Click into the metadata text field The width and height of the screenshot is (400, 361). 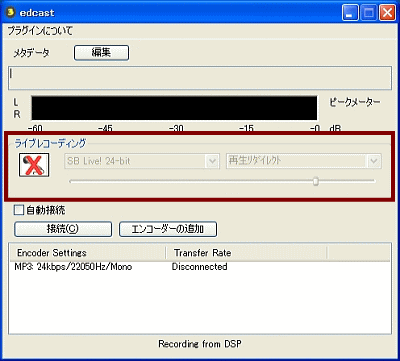[200, 78]
